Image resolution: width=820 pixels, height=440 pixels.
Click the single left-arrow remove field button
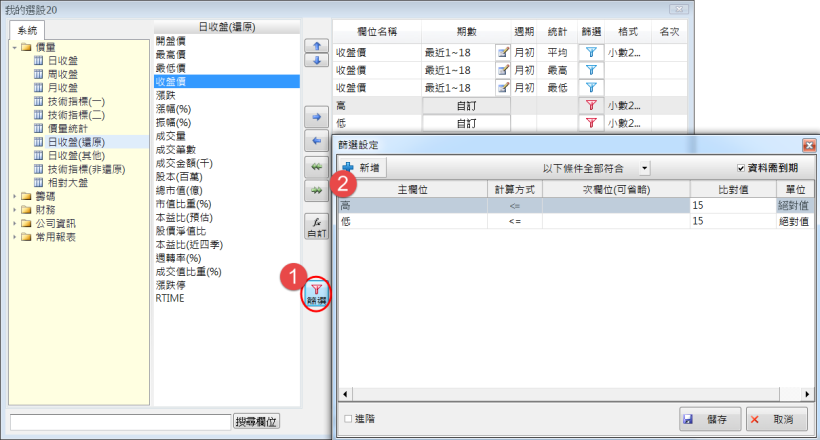(316, 142)
